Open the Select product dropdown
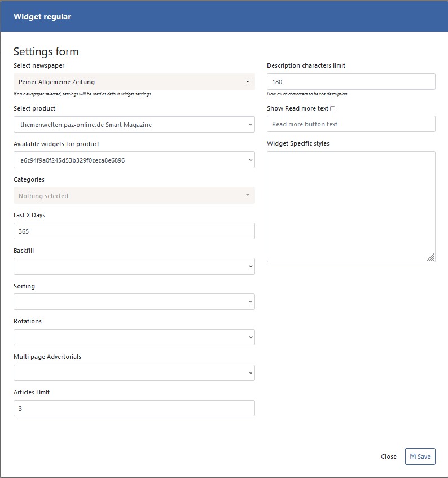 [134, 124]
